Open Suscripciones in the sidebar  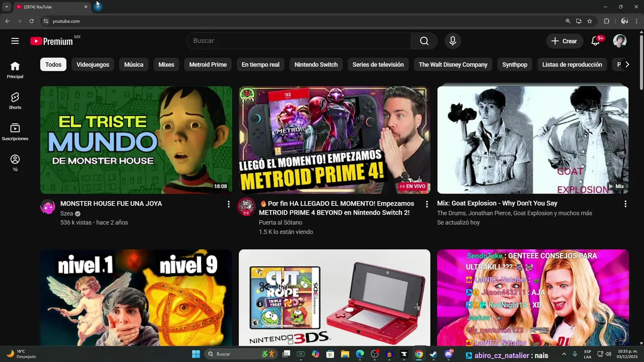pyautogui.click(x=15, y=132)
